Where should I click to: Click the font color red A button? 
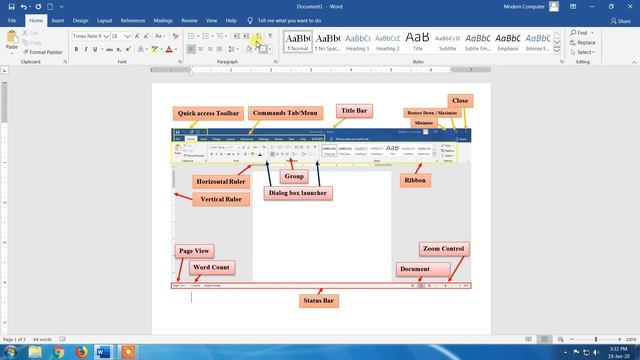coord(169,49)
